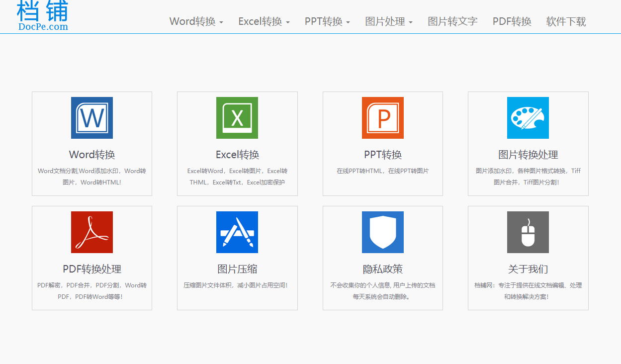Open the 软件下载 navigation item
Screen dimensions: 621x364
tap(566, 21)
